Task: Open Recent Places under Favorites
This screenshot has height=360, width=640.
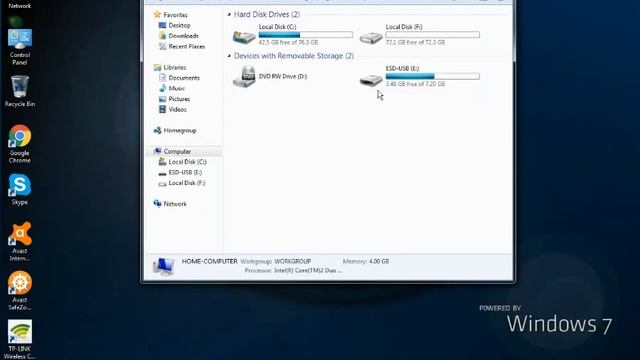Action: 187,47
